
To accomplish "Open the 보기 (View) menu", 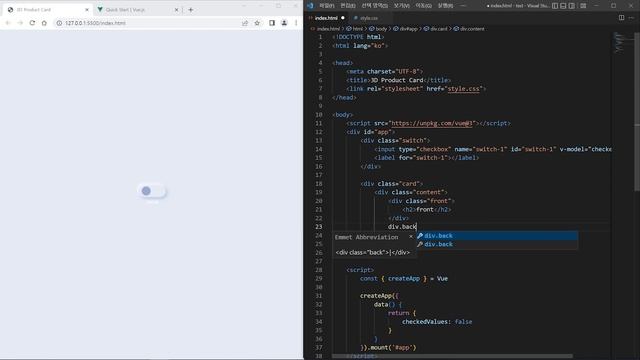I will pos(402,6).
